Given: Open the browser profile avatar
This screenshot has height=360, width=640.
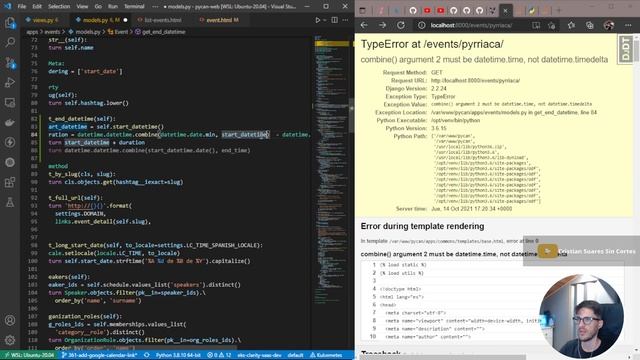Looking at the screenshot, I should [x=609, y=25].
